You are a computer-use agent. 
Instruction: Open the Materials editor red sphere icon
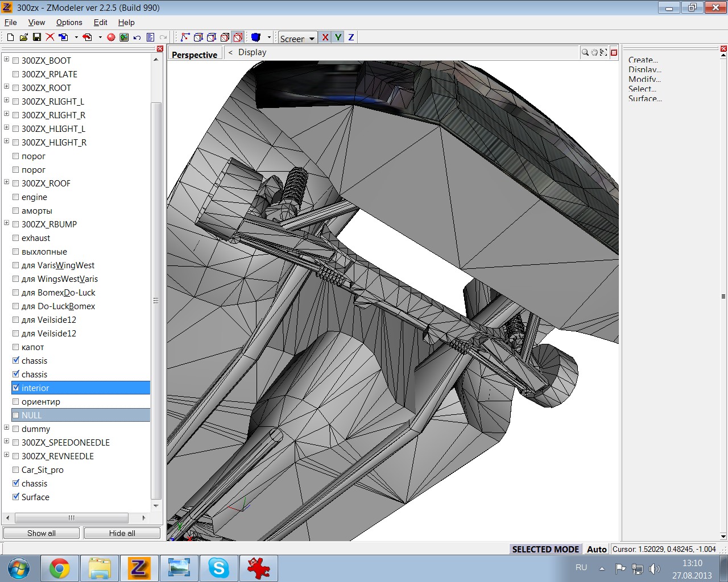click(x=111, y=37)
